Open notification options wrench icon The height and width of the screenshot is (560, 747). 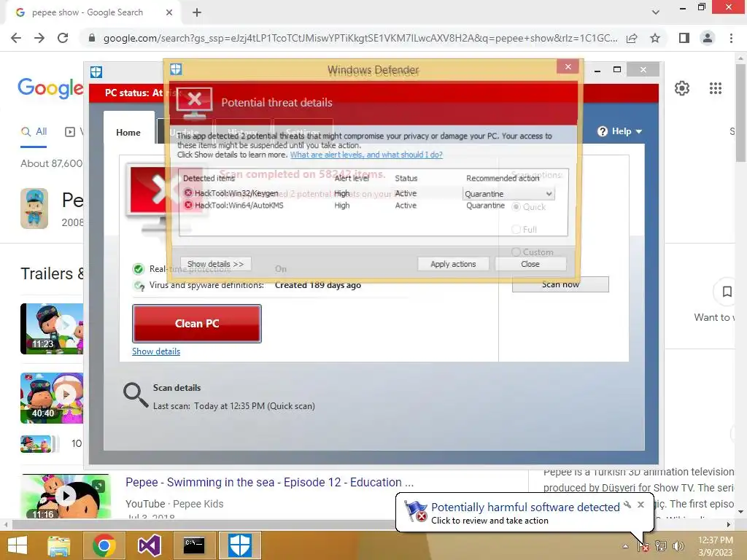(x=627, y=505)
